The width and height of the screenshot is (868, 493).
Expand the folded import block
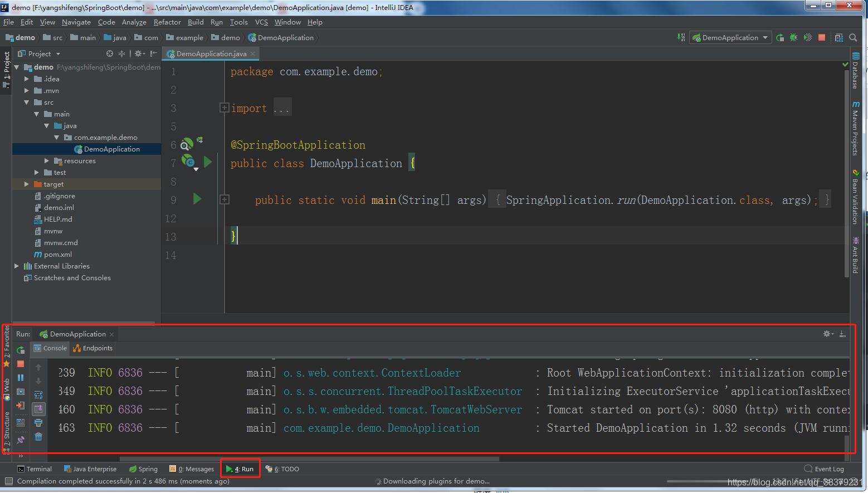pos(224,108)
